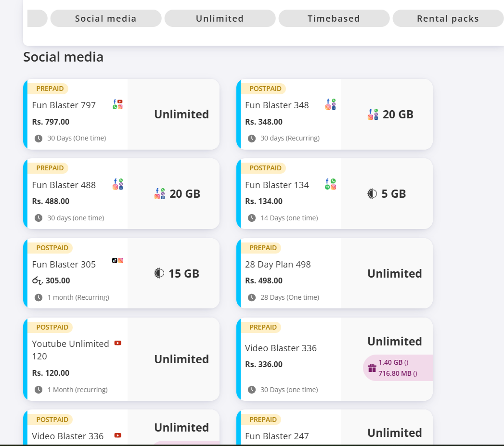Click clock icon beside 30 days (Recurring)
Screen dimensions: 504x446
click(x=252, y=139)
